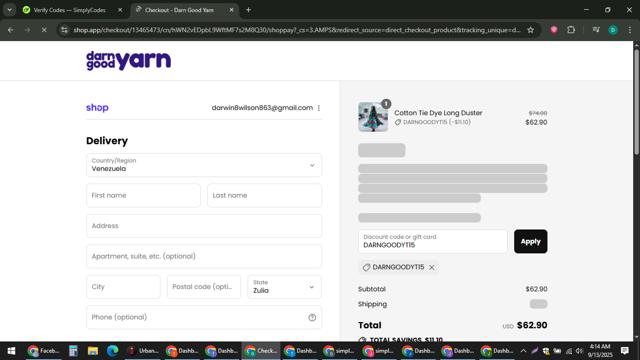Click the email darwin8wilson863@gmail.com

[262, 108]
